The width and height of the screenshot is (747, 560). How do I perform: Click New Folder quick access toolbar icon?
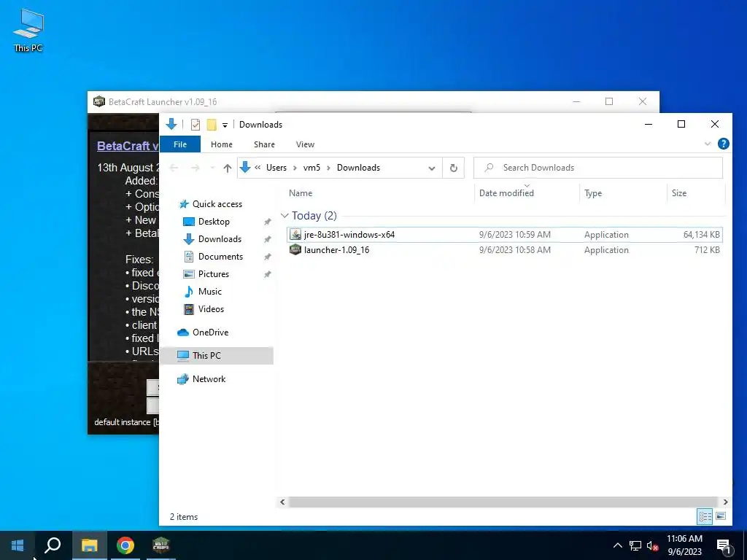pyautogui.click(x=212, y=125)
